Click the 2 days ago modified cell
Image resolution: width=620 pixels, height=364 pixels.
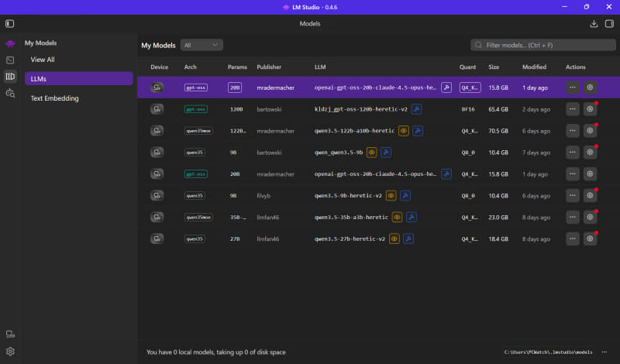point(536,109)
